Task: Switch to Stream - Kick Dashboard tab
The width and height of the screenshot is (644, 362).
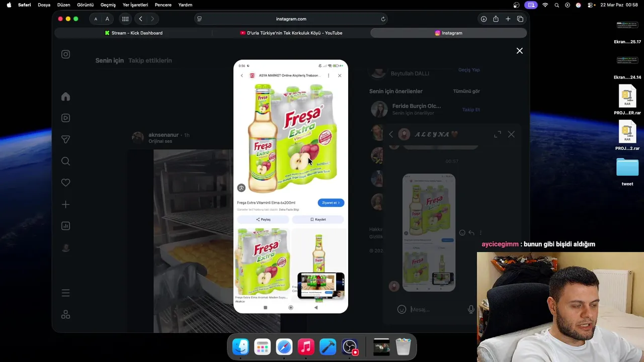Action: (133, 33)
